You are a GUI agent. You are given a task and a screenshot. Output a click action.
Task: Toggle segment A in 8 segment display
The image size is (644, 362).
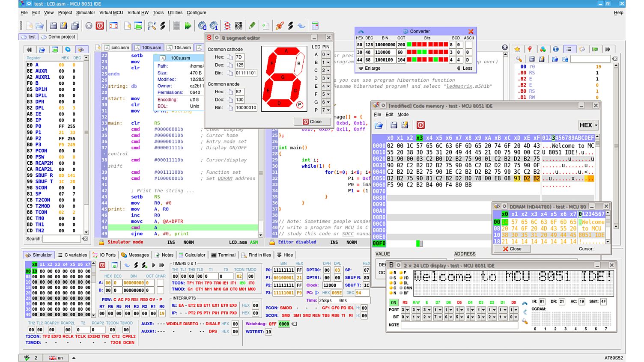[x=286, y=51]
